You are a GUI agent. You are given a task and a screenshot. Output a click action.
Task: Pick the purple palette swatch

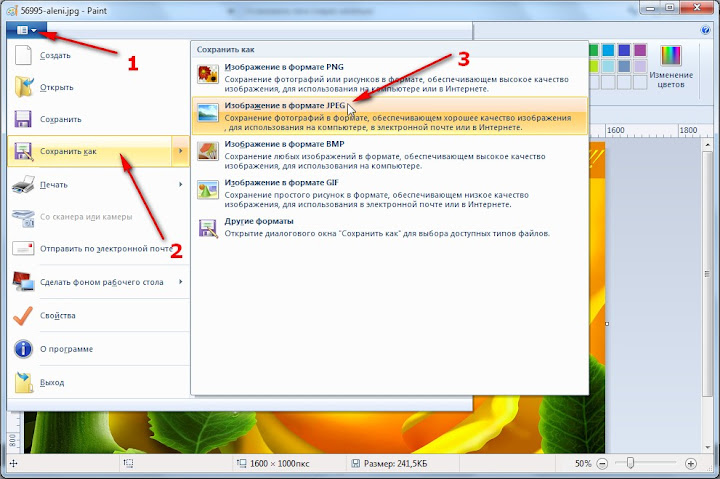coord(640,50)
